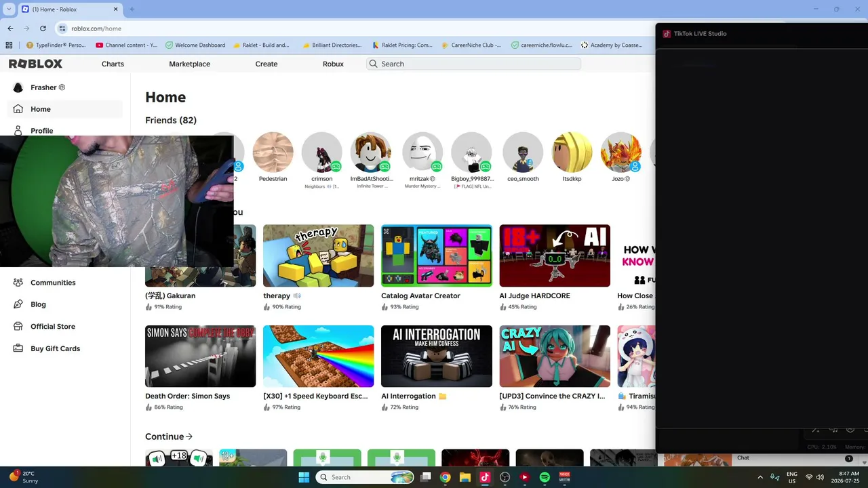The height and width of the screenshot is (488, 868).
Task: Open Google Chrome from the taskbar
Action: [445, 477]
